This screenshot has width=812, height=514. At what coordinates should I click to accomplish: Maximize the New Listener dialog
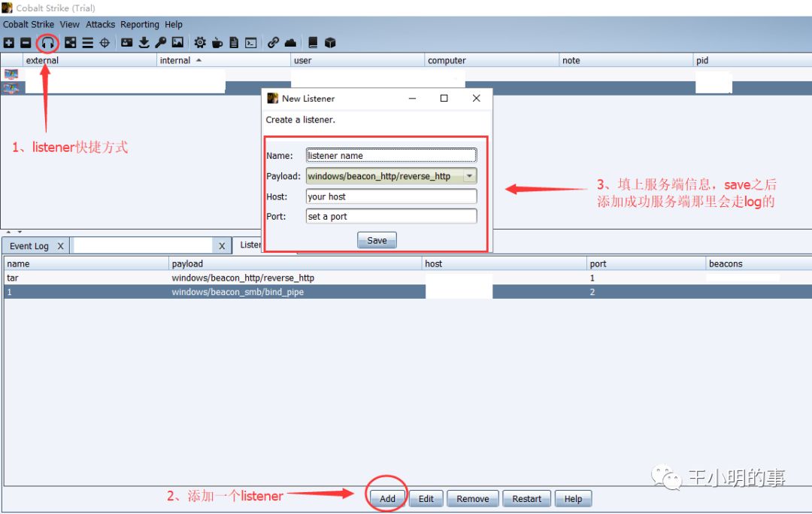(x=444, y=98)
